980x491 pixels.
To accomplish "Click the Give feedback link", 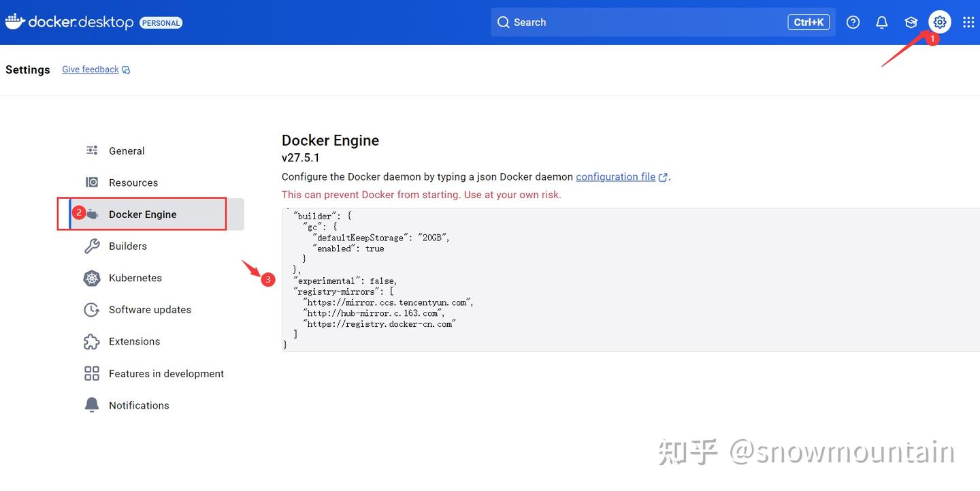I will coord(90,69).
